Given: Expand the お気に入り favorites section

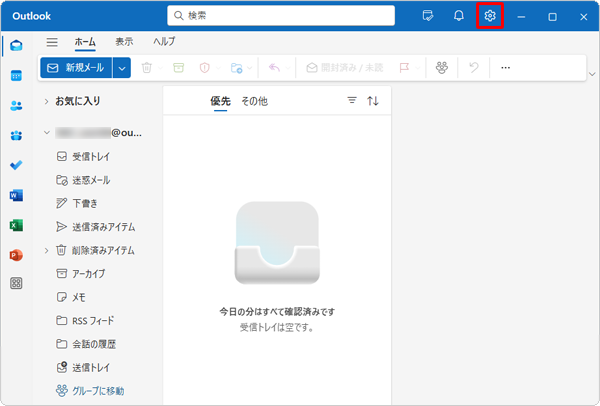Looking at the screenshot, I should click(x=46, y=101).
